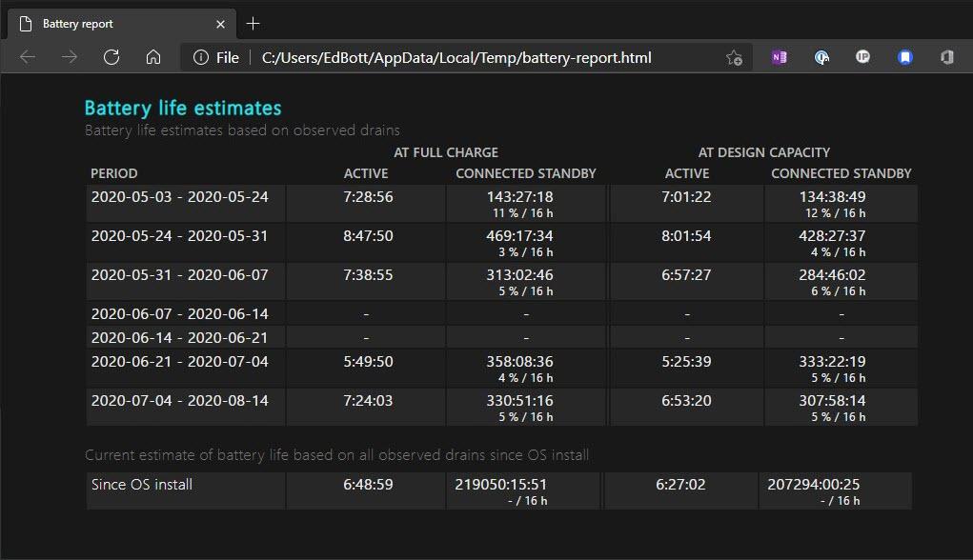
Task: Click the browser Back arrow button
Action: (28, 57)
